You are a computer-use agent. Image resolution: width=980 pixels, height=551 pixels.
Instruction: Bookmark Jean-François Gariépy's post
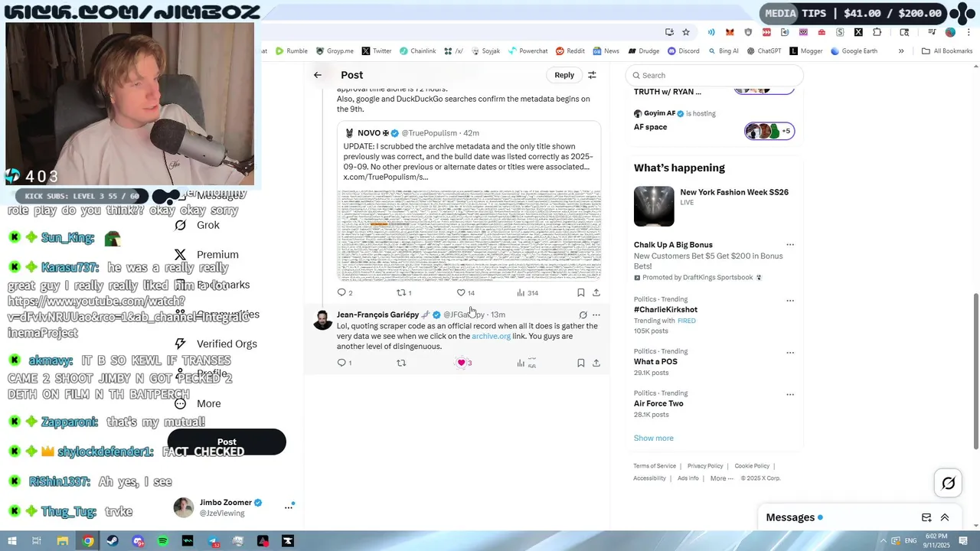(580, 363)
